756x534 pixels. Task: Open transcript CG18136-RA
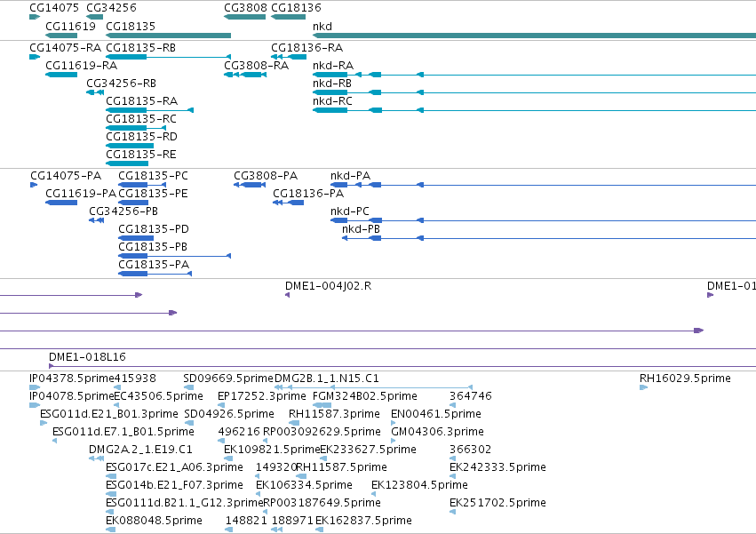point(289,57)
